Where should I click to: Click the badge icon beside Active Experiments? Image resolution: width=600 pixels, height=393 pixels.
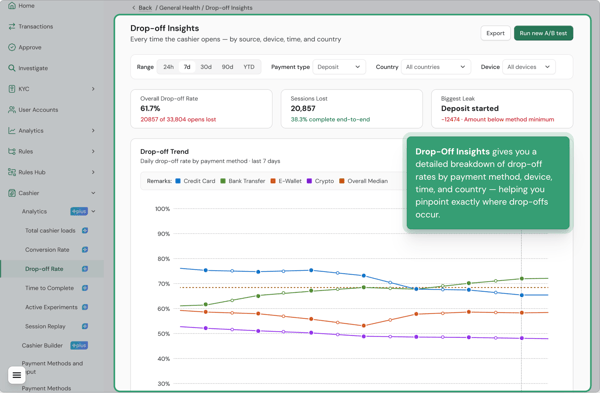point(85,307)
